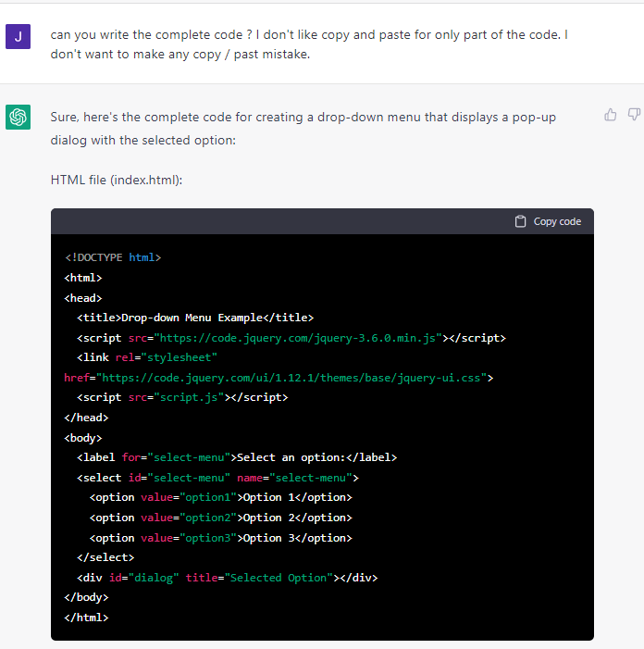The width and height of the screenshot is (644, 649).
Task: Click the thumbs down feedback icon
Action: (x=634, y=115)
